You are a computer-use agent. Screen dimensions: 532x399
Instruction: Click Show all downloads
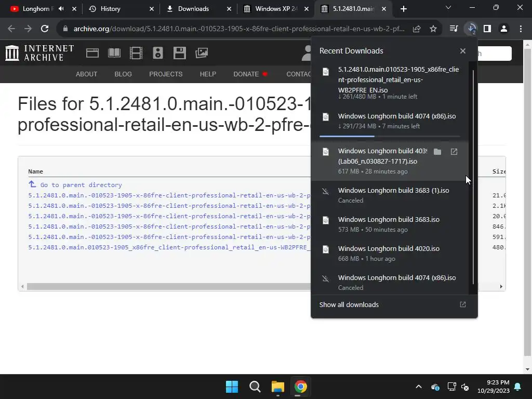(349, 304)
